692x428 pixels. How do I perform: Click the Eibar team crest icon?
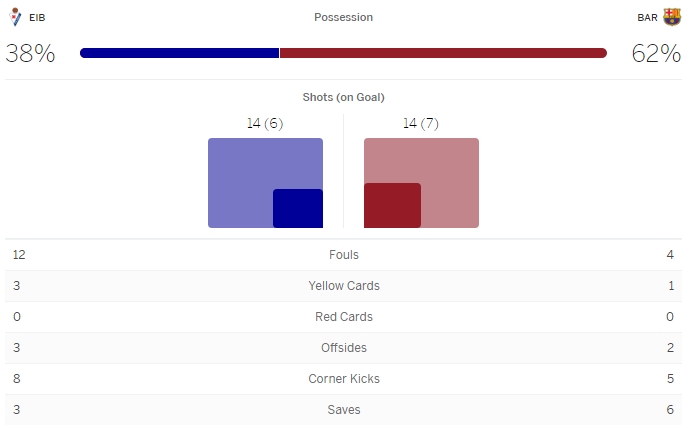(x=15, y=17)
